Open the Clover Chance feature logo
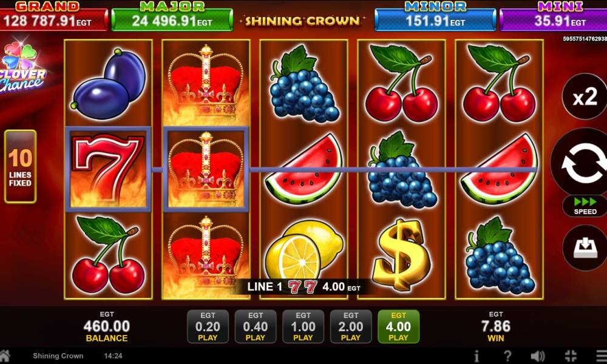Screen dimensions: 607x364 [22, 68]
